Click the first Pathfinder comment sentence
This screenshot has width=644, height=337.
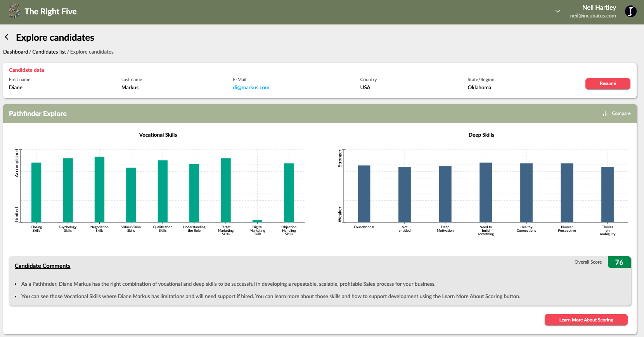coord(229,284)
